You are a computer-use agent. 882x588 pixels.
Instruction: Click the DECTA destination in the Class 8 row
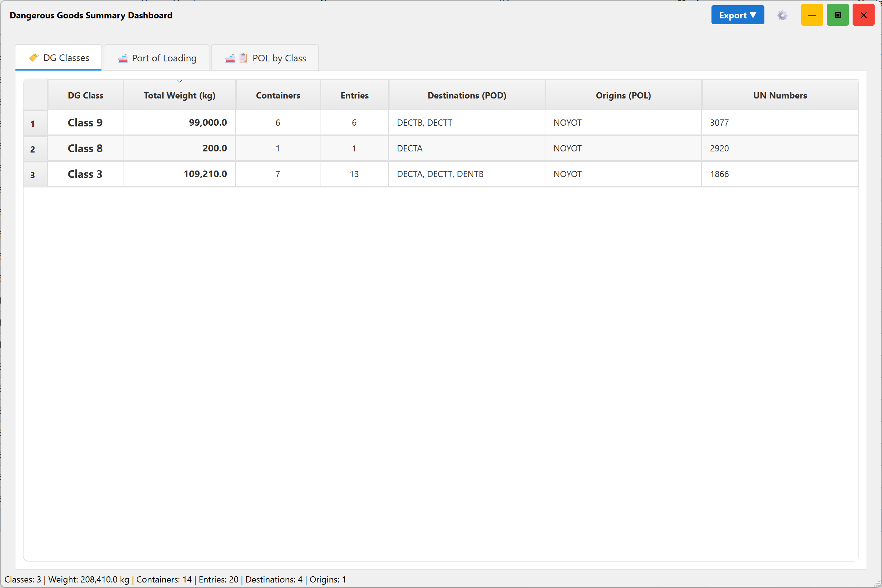pos(467,148)
